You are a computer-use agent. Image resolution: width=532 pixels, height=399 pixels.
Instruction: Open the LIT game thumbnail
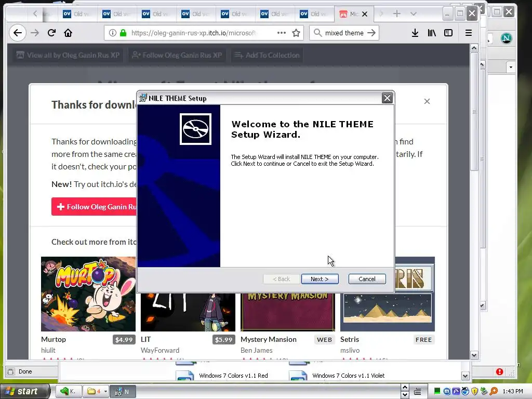tap(188, 312)
